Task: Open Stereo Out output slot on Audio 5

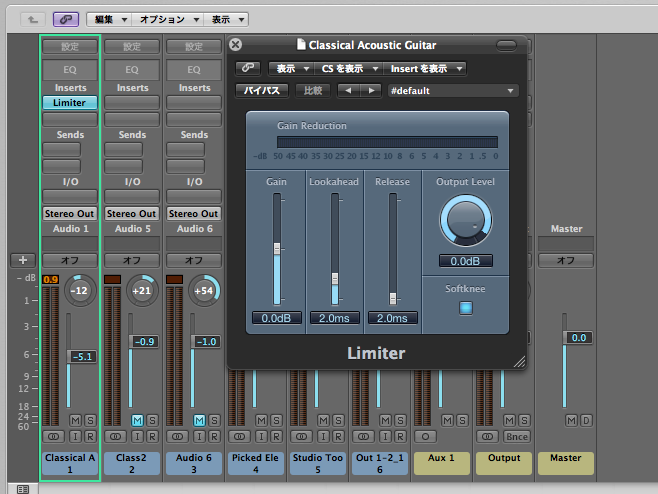Action: (x=132, y=214)
